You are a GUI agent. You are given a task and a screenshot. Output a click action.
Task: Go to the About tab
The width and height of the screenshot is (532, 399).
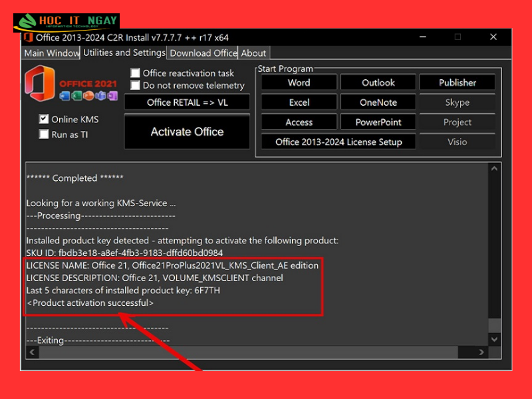point(254,53)
